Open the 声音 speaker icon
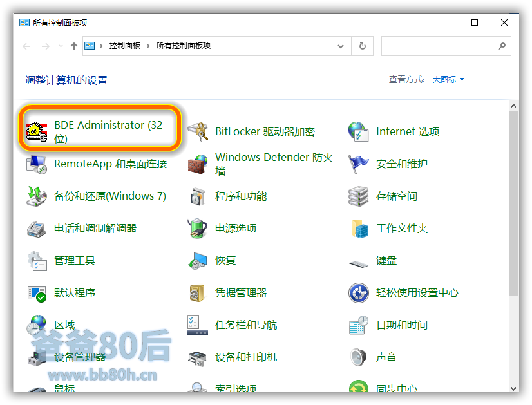 point(358,357)
